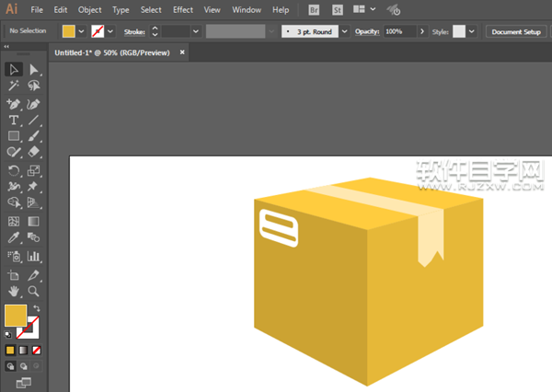
Task: Open the Effect menu
Action: click(x=183, y=9)
